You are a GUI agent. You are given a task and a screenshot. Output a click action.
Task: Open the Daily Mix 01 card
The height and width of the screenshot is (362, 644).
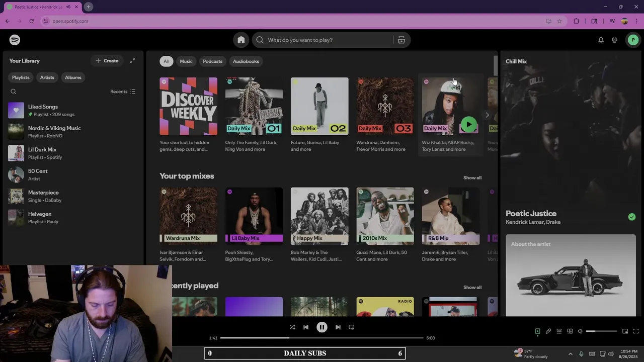[254, 115]
